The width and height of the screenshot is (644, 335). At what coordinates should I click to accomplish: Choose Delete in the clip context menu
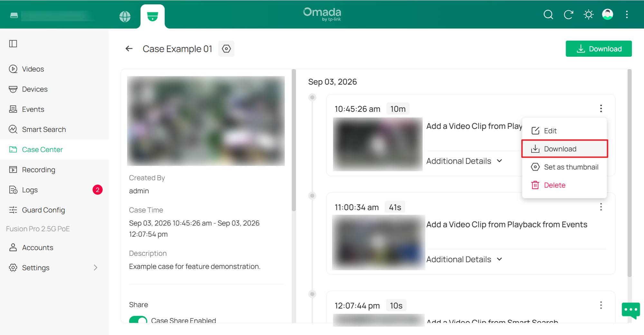(564, 185)
